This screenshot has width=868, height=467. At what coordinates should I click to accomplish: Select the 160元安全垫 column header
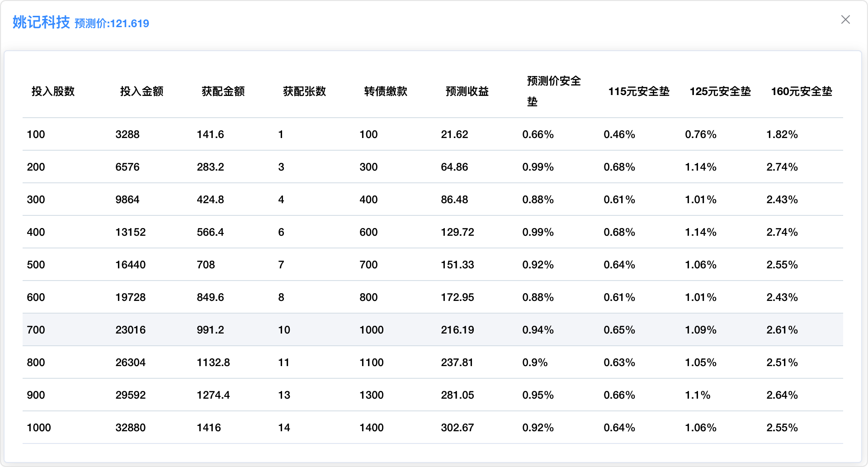coord(801,91)
